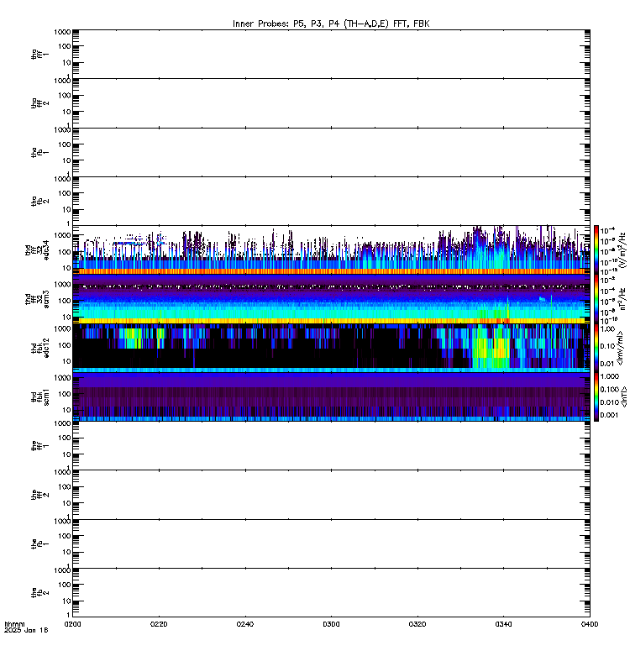Click the 0320 time axis label
Viewport: 630px width, 672px height.
pos(417,624)
